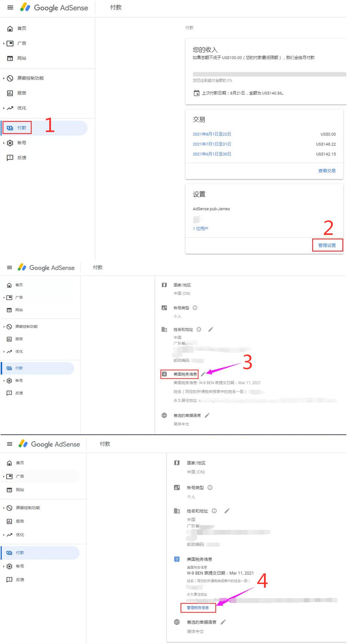Open 报告 in the bottom screenshot's sidebar
The width and height of the screenshot is (347, 644).
coord(20,522)
